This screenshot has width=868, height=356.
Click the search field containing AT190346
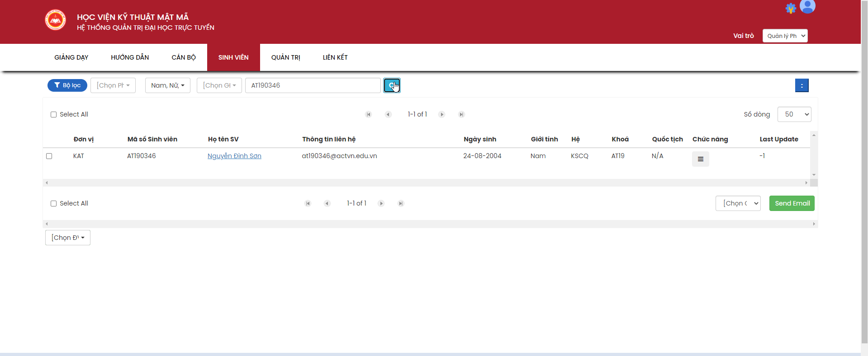(313, 85)
